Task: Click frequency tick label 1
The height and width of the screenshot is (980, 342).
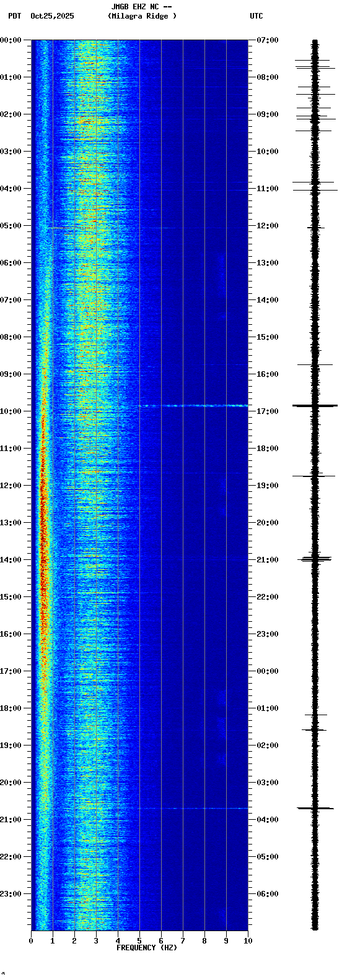Action: click(x=53, y=941)
